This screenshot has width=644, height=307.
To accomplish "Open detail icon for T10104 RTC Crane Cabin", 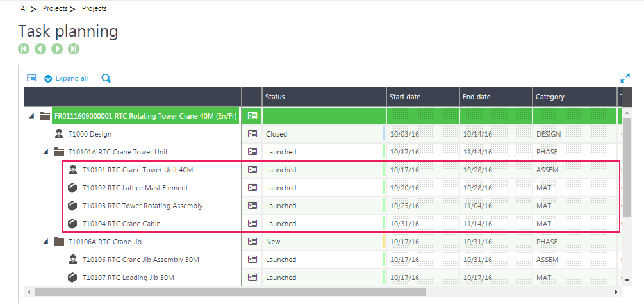I will coord(252,224).
